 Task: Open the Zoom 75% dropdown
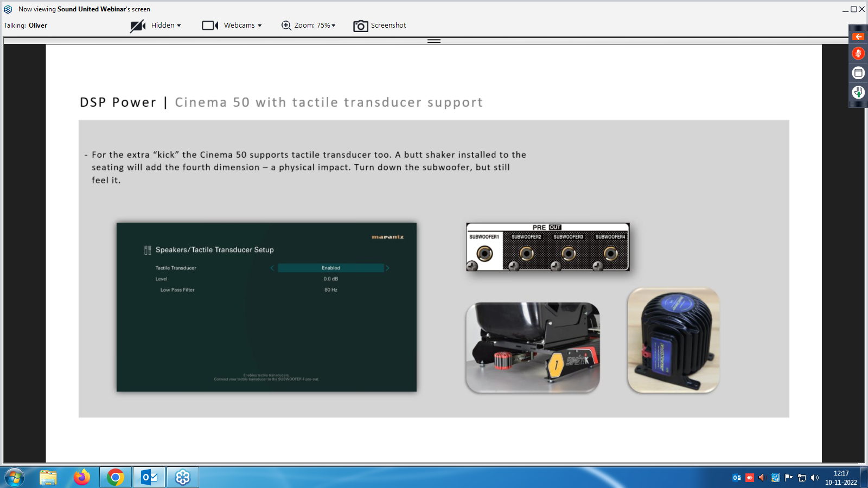(x=315, y=25)
